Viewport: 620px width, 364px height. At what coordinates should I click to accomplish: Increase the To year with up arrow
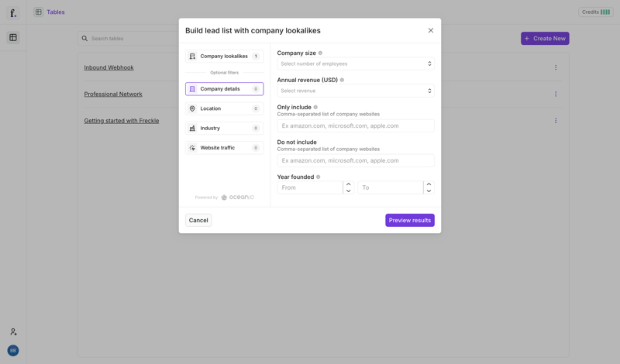pyautogui.click(x=429, y=184)
